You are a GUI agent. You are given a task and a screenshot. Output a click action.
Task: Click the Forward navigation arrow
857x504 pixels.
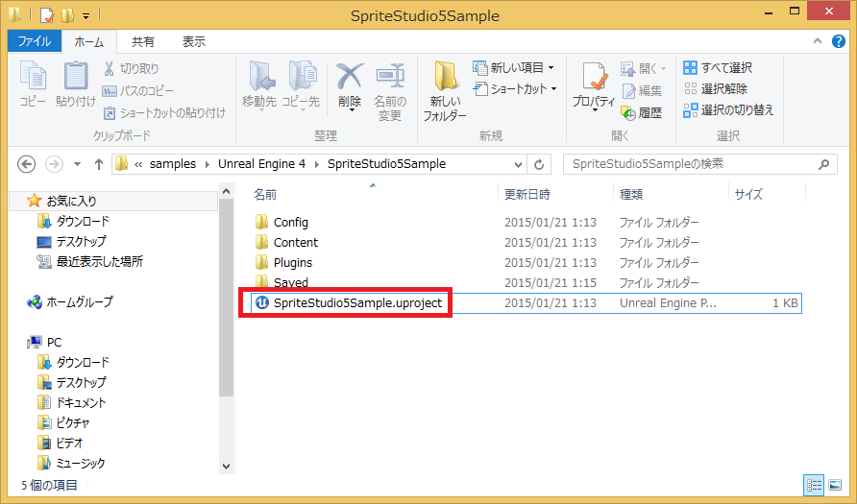(x=54, y=164)
